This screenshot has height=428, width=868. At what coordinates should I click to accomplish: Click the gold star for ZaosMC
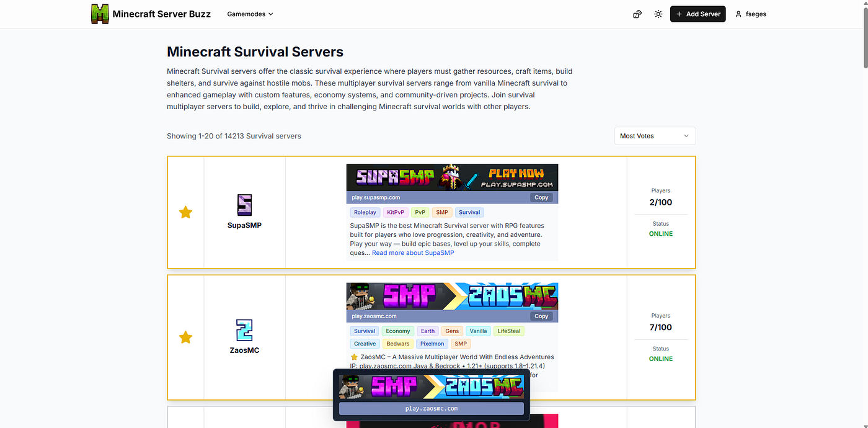pos(185,337)
